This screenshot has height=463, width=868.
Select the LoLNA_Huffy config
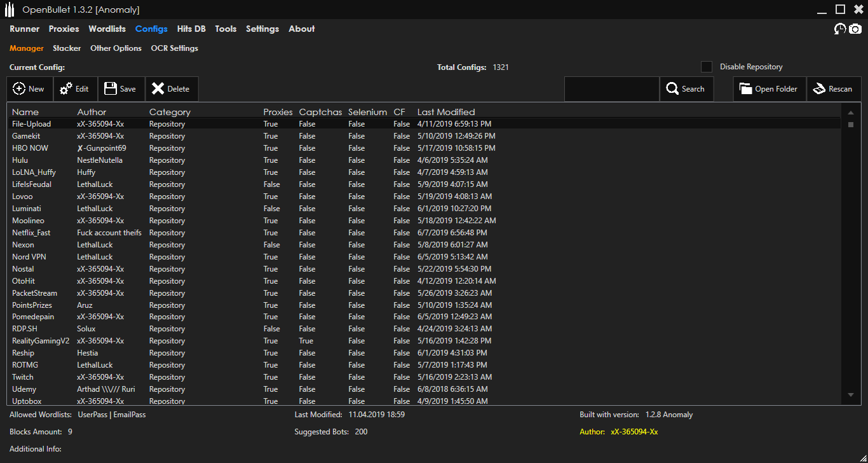point(425,172)
